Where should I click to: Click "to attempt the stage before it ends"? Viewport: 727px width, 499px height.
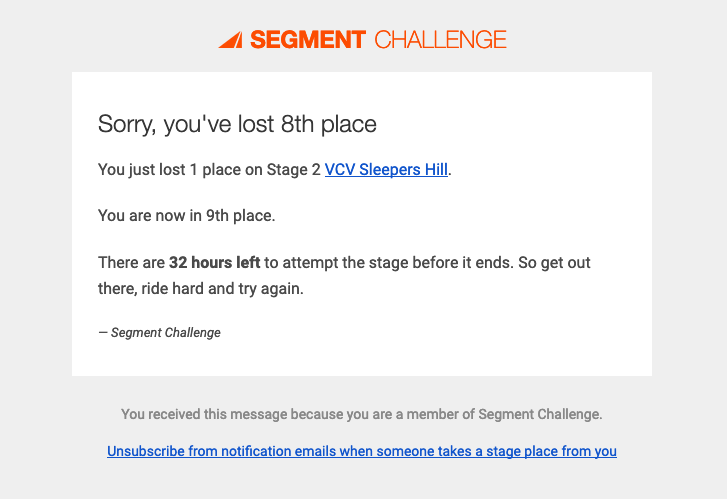(x=389, y=262)
